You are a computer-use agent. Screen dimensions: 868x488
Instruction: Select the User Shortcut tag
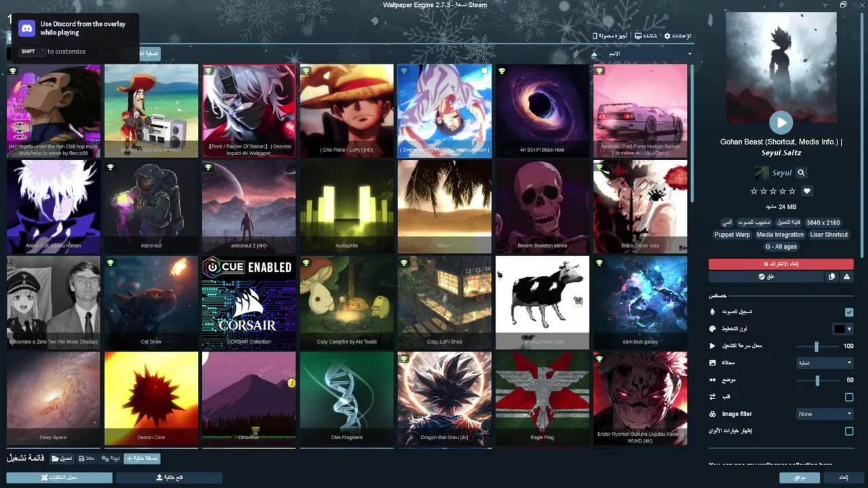(x=829, y=235)
